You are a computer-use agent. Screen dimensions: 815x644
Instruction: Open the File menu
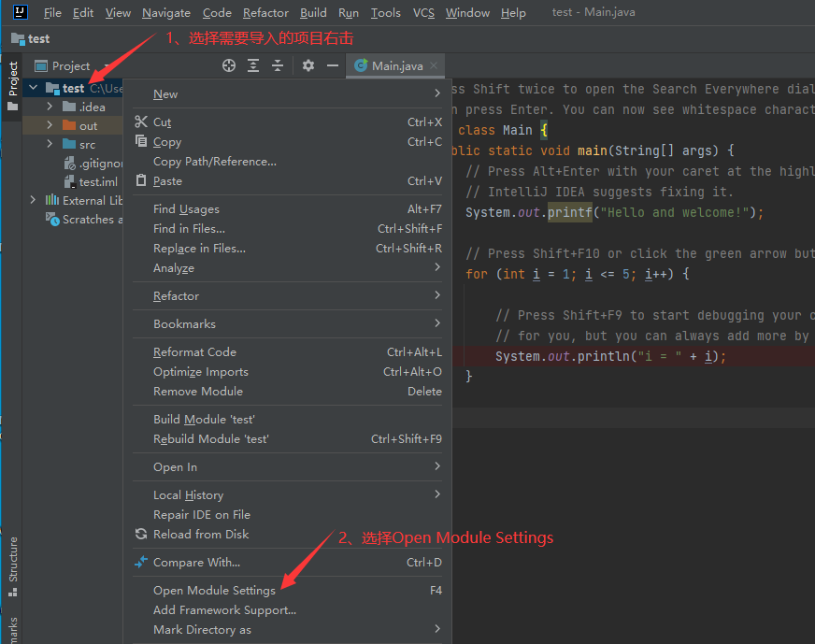52,12
